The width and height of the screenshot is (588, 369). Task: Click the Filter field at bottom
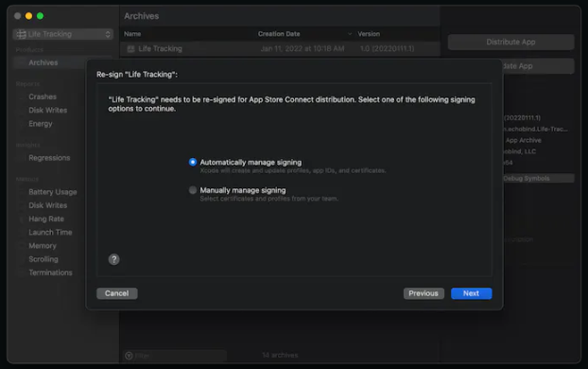[x=175, y=356]
